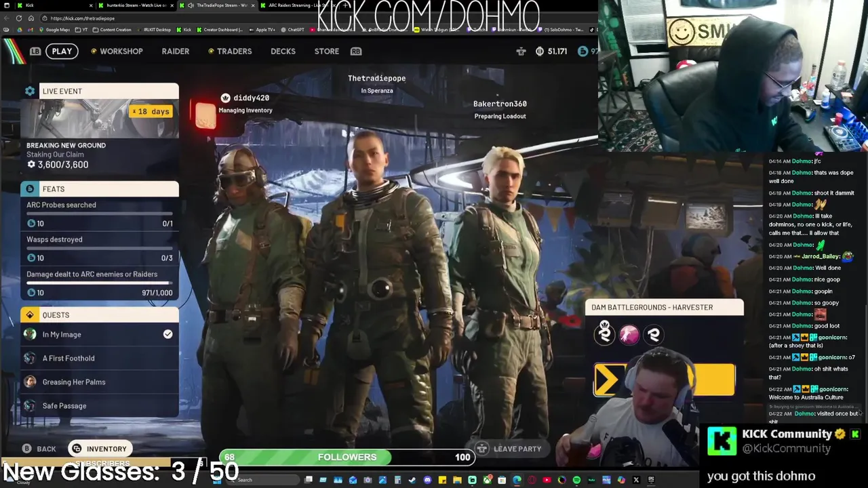868x488 pixels.
Task: Click the Back button
Action: coord(39,449)
